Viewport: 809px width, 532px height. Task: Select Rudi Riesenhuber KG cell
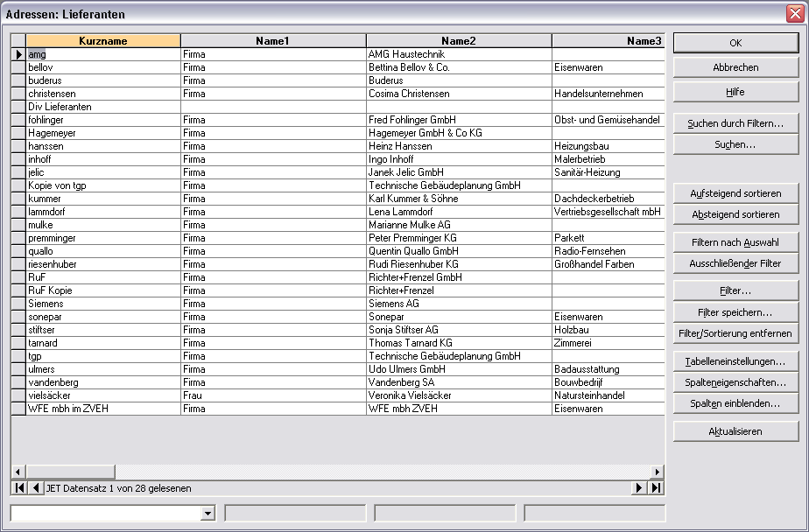[x=459, y=264]
